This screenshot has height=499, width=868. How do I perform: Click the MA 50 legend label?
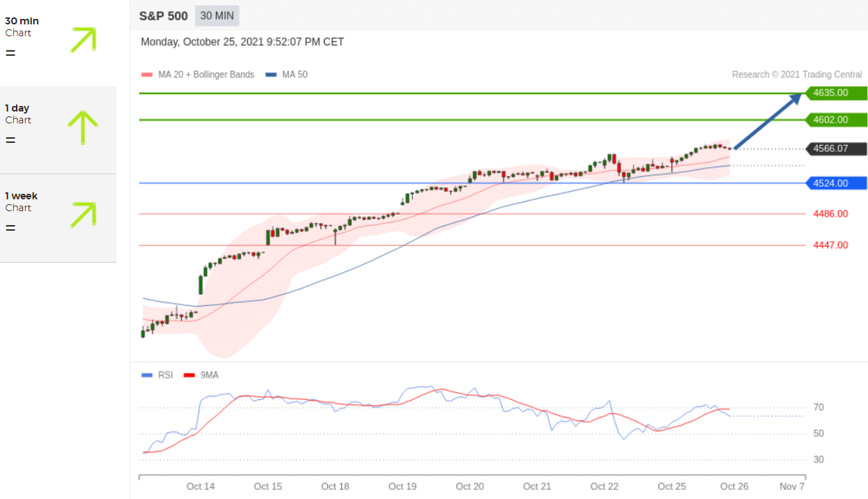(x=295, y=75)
